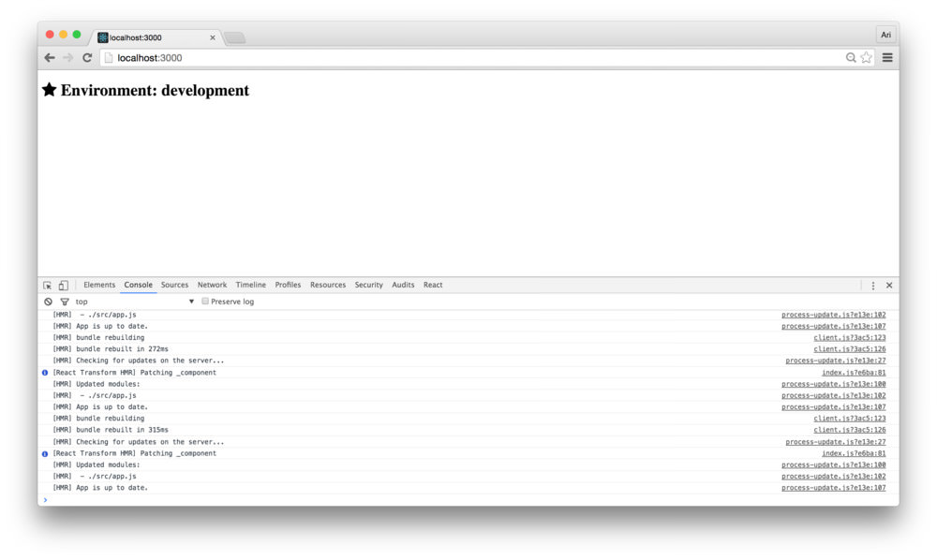The height and width of the screenshot is (560, 937).
Task: Open the top execution context dropdown
Action: point(135,302)
